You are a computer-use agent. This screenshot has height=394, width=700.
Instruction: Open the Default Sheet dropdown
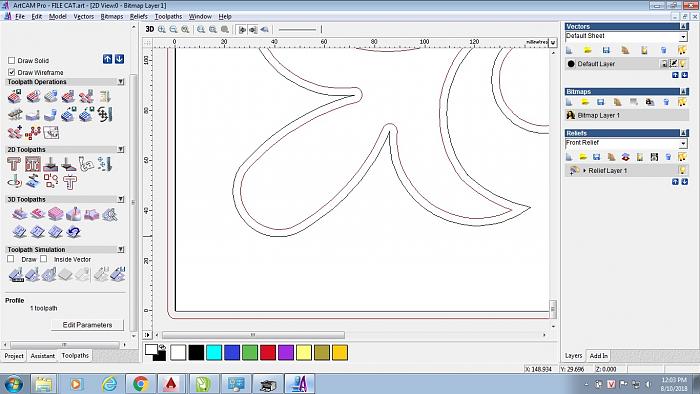[x=683, y=37]
